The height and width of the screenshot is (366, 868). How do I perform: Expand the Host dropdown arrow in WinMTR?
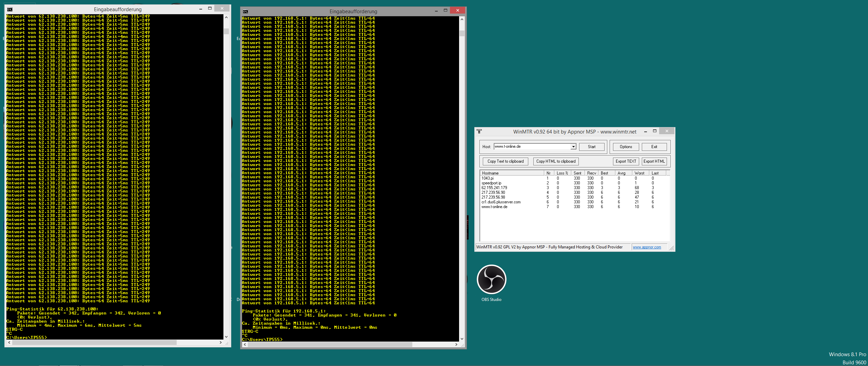(x=573, y=147)
